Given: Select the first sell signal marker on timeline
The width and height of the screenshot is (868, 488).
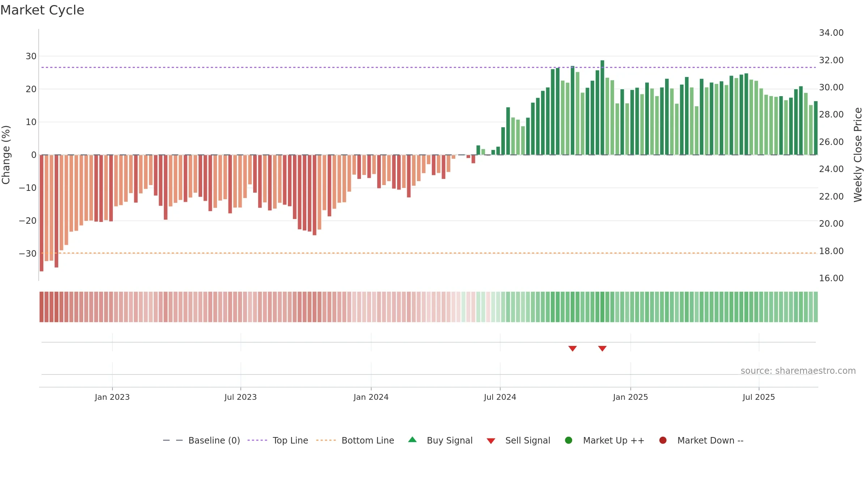Looking at the screenshot, I should click(x=573, y=348).
